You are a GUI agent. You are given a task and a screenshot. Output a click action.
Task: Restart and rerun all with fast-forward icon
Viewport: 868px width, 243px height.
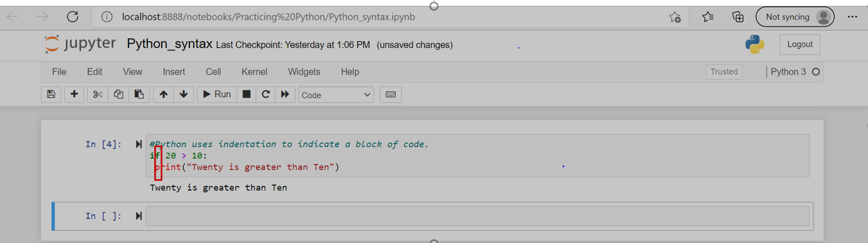click(x=285, y=95)
